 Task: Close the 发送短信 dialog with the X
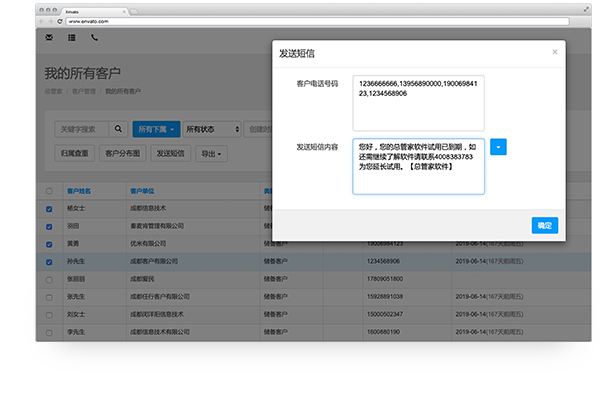[x=555, y=52]
